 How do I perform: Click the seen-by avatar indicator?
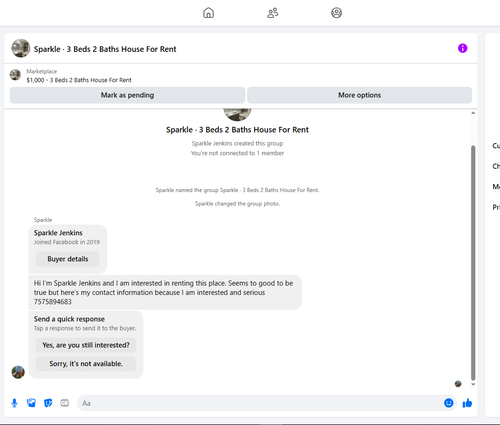[458, 384]
